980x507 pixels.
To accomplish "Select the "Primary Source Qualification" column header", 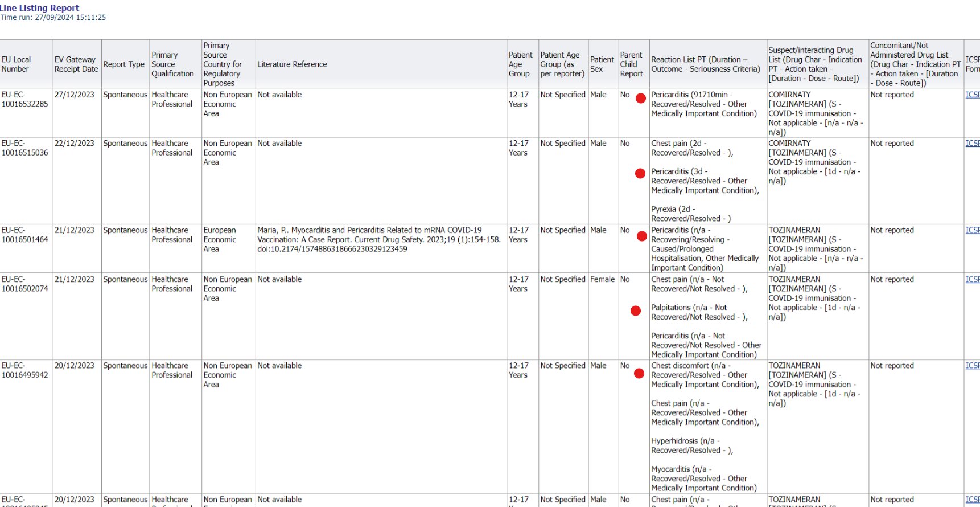I will click(175, 64).
